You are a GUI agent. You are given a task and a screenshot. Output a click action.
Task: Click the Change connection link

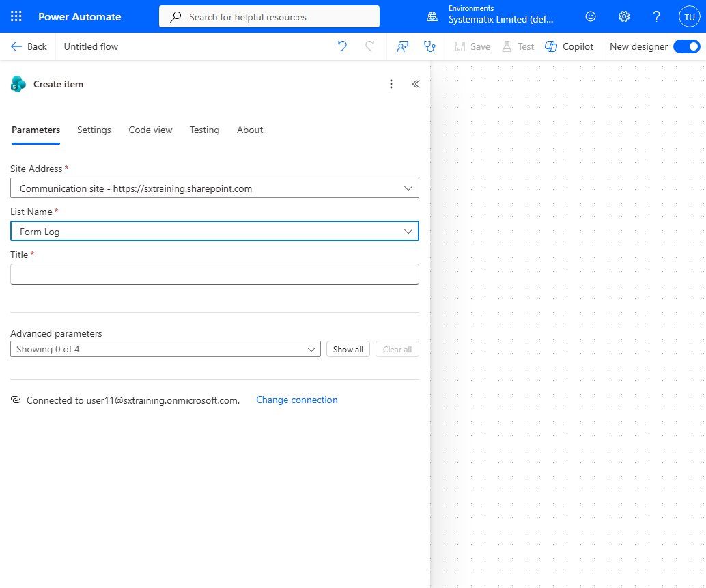point(297,400)
